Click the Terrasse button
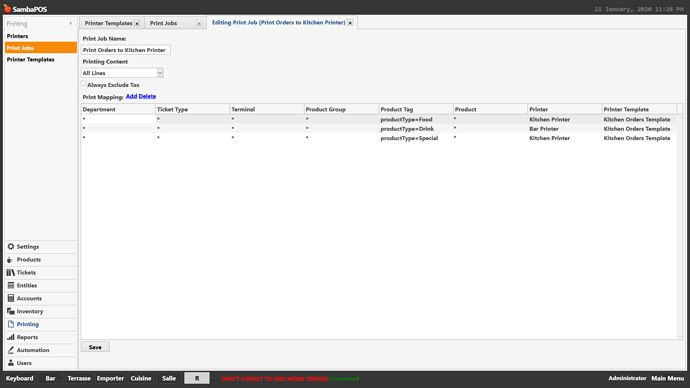Viewport: 690px width, 388px height. coord(79,378)
